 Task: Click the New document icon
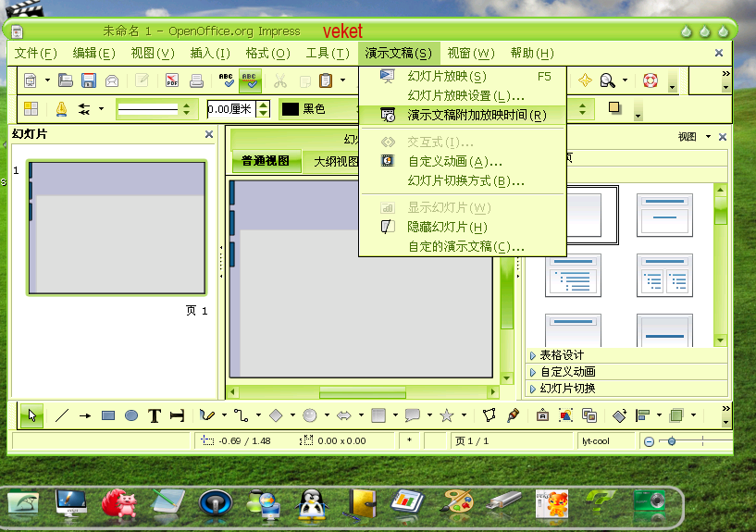click(31, 80)
